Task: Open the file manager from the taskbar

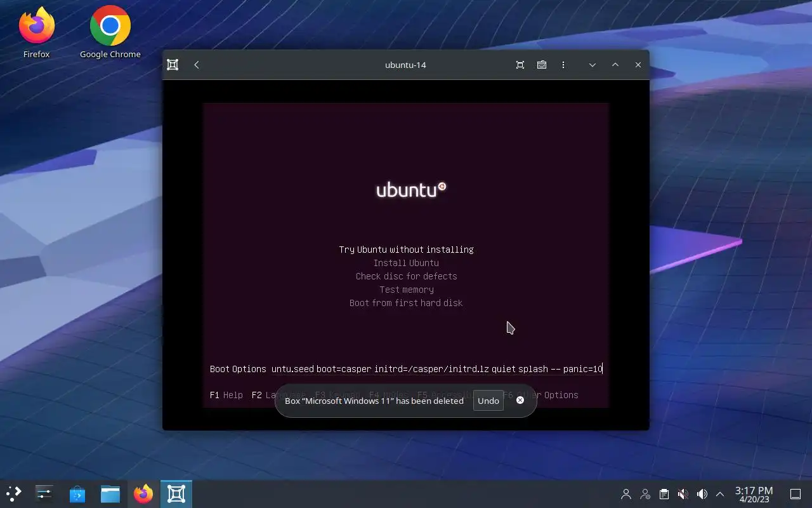Action: 110,494
